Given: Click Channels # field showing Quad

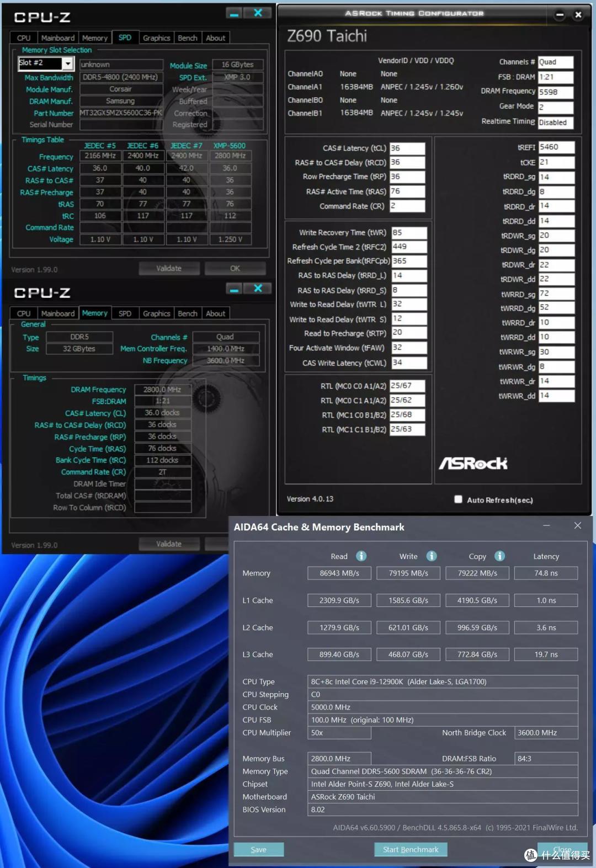Looking at the screenshot, I should pyautogui.click(x=556, y=62).
